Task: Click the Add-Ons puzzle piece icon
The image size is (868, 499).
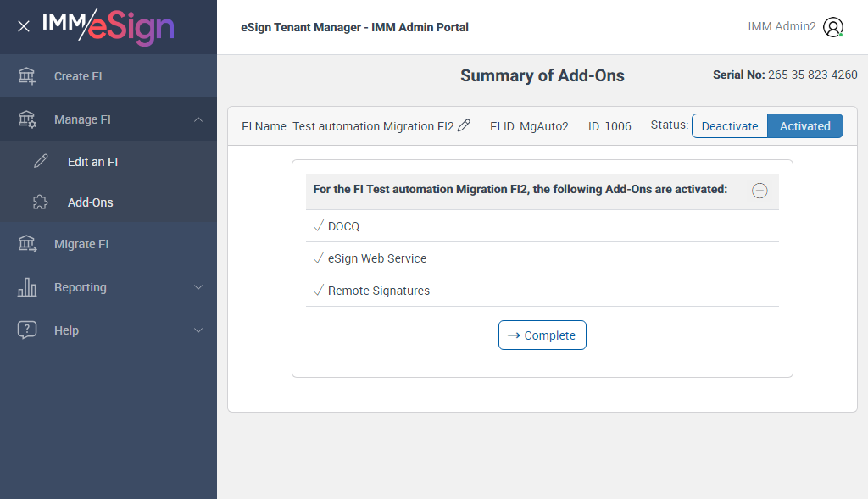Action: click(x=41, y=202)
